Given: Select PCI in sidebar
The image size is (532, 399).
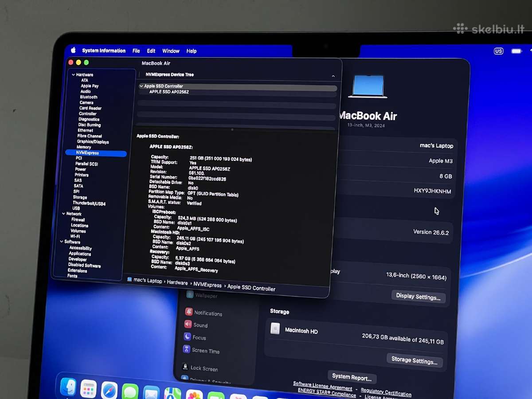Looking at the screenshot, I should click(x=78, y=158).
